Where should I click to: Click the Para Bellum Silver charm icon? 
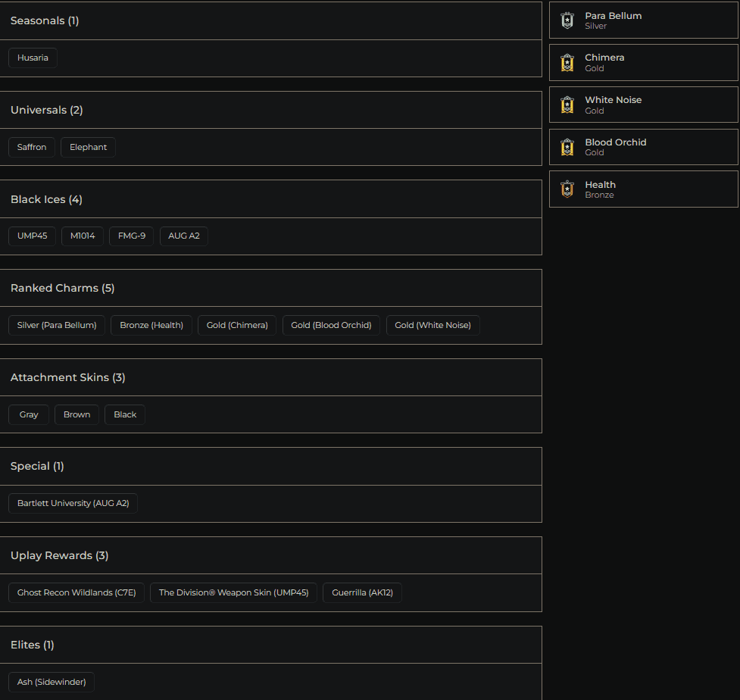click(567, 20)
